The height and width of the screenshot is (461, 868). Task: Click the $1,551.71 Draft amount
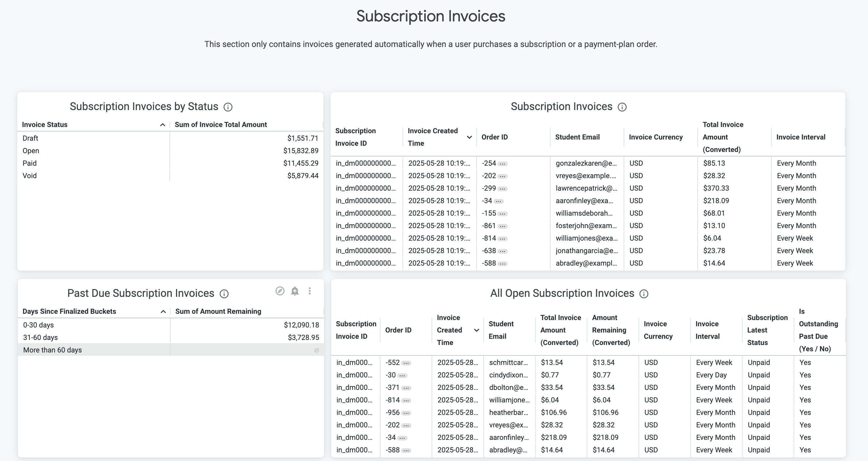tap(303, 138)
